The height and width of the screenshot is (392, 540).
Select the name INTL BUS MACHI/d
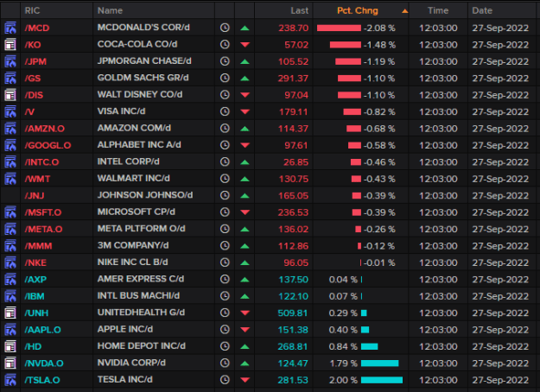pyautogui.click(x=138, y=295)
